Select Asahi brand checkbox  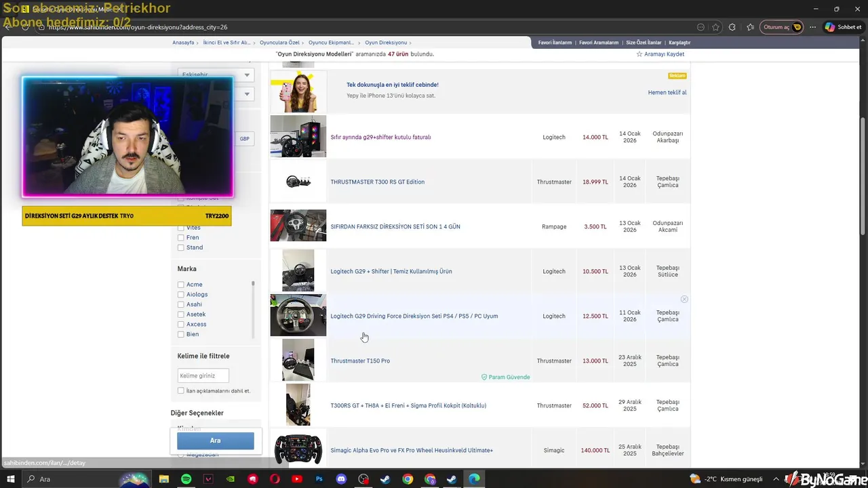pos(180,304)
